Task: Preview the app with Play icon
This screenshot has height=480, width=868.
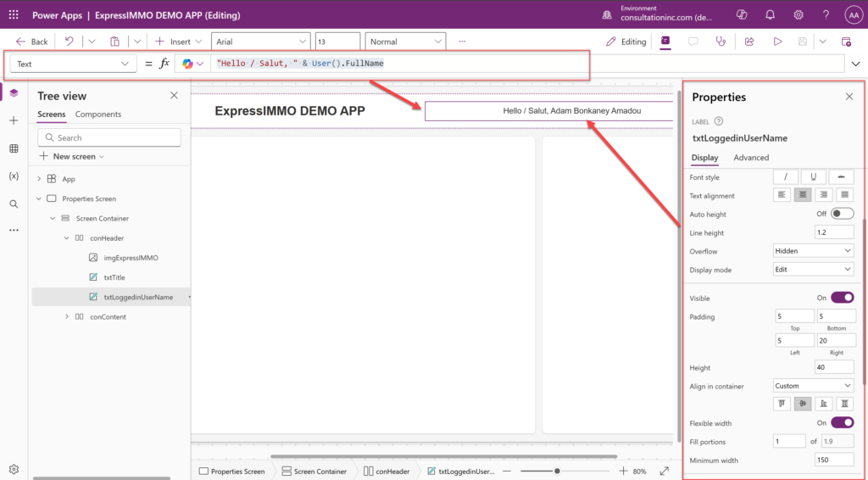Action: click(x=777, y=42)
